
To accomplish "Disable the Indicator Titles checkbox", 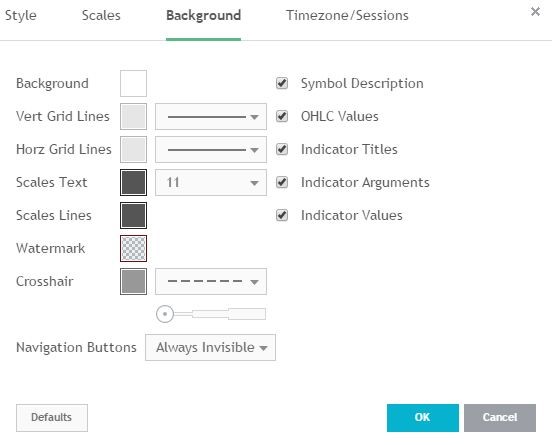I will pyautogui.click(x=282, y=149).
